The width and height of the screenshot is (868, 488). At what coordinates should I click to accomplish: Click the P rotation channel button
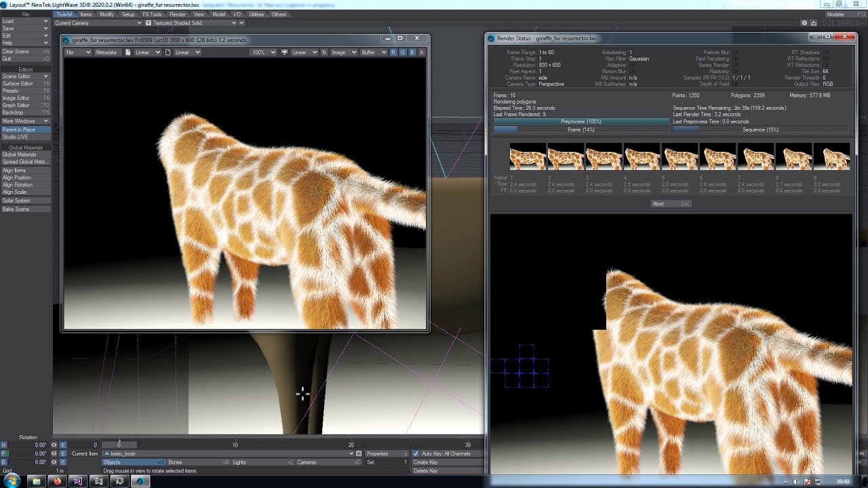click(4, 453)
